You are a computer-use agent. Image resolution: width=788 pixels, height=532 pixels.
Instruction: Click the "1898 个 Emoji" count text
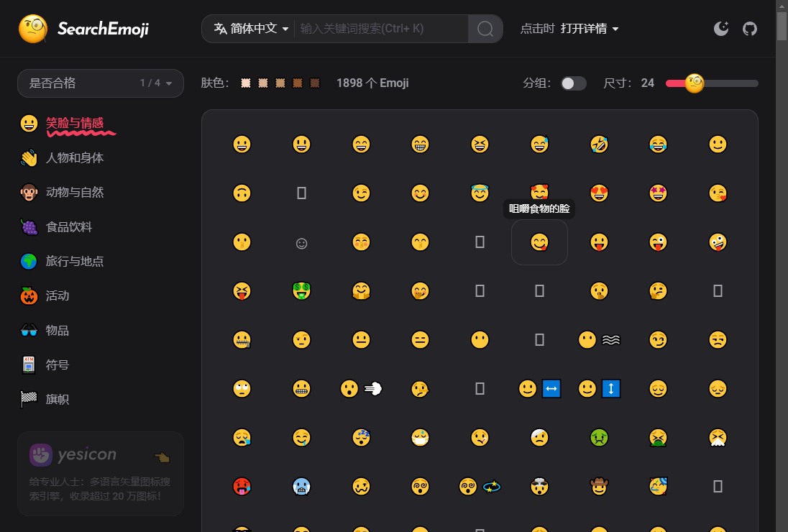pyautogui.click(x=372, y=83)
